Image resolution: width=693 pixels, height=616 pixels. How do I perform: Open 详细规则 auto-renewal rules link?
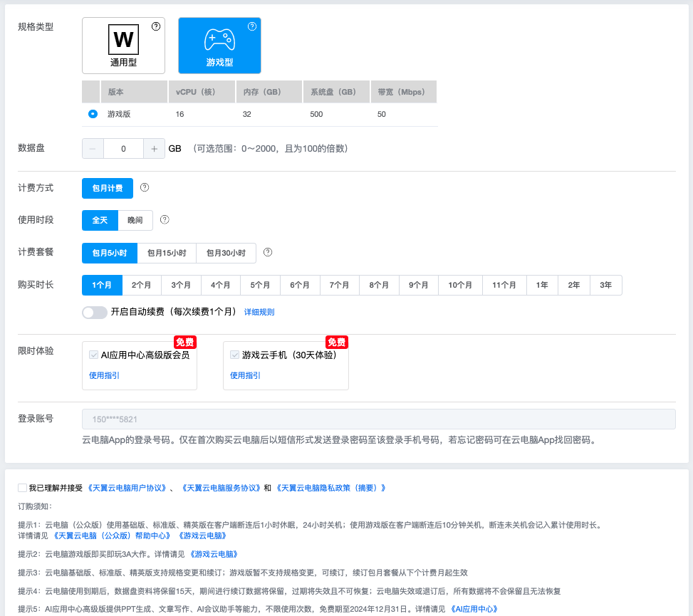[259, 312]
